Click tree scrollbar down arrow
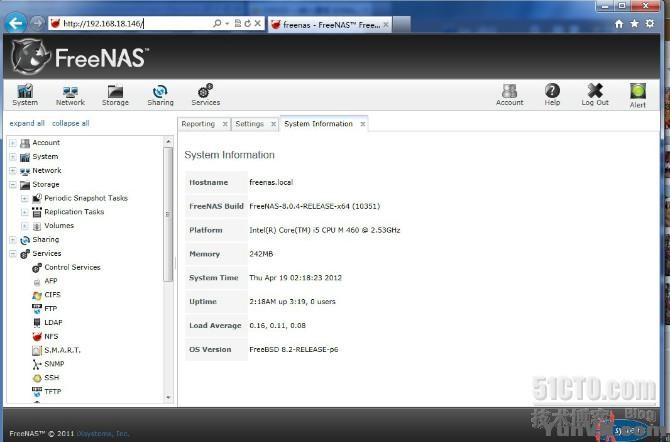 coord(168,397)
